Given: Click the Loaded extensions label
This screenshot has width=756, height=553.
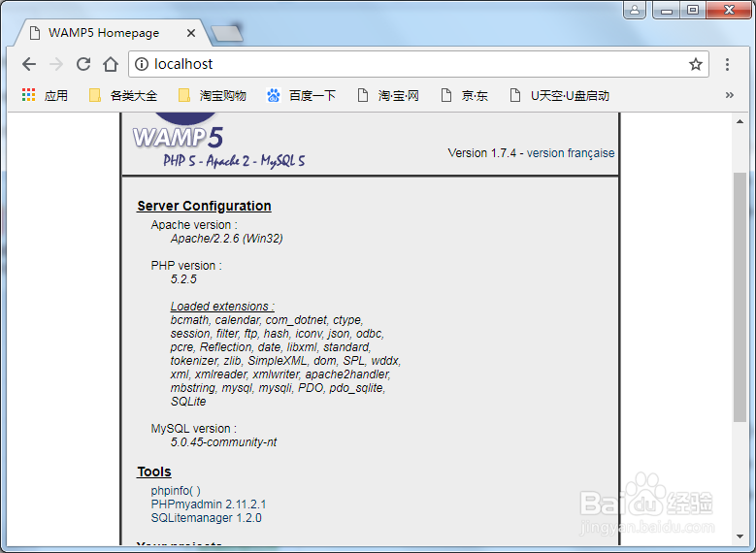Looking at the screenshot, I should coord(222,307).
